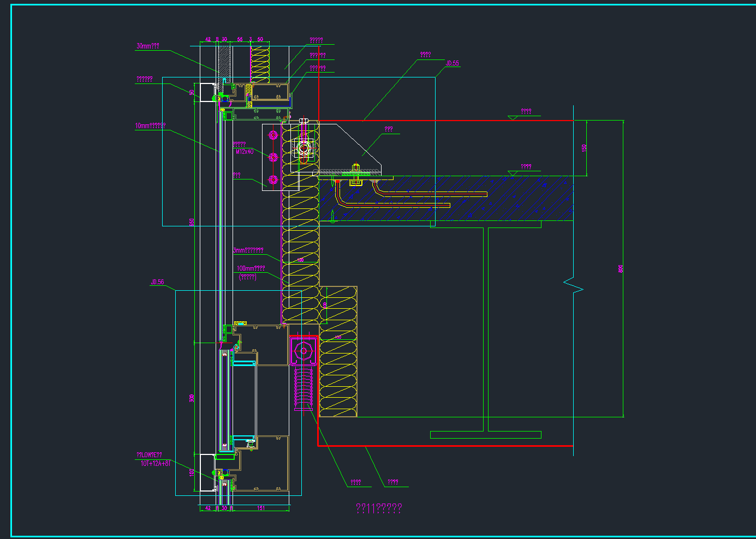Screen dimensions: 756x539
Task: Click the lower elevation marker triangle
Action: 513,173
